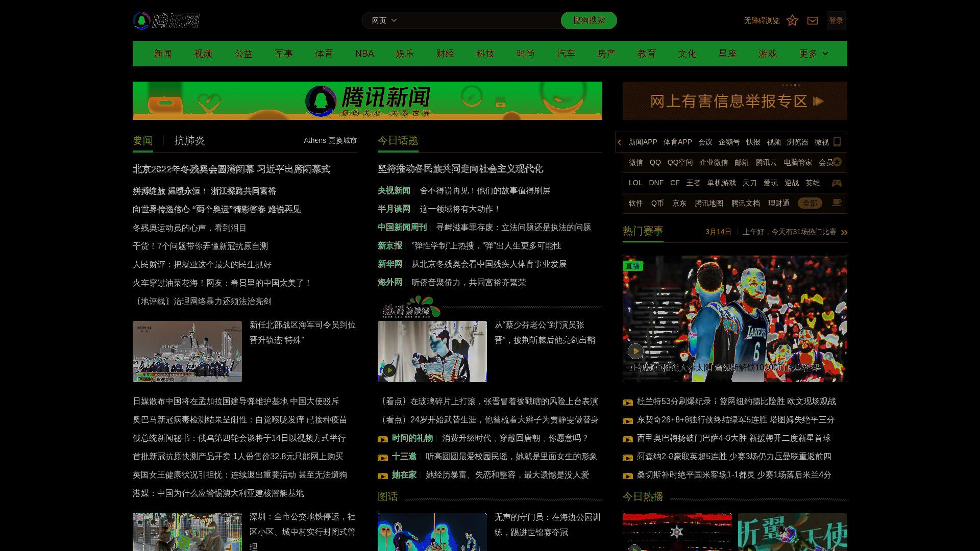Open the mail envelope icon
Screen dimensions: 980x551
(x=813, y=20)
